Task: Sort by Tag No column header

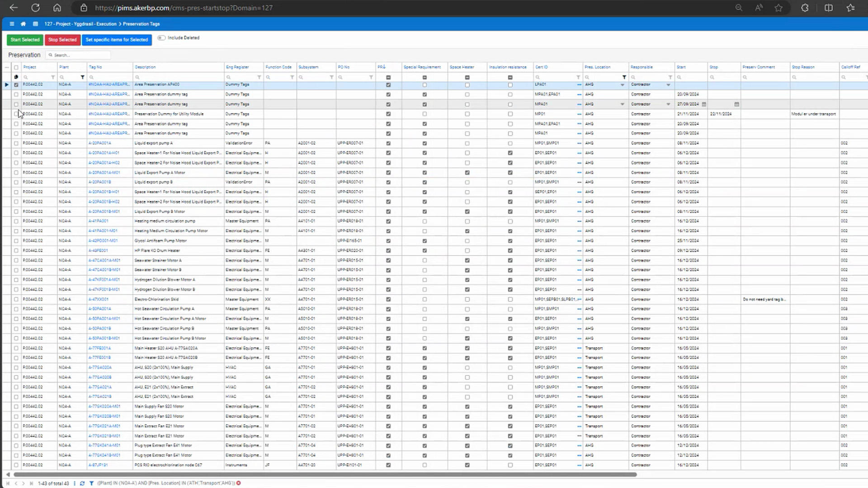Action: pos(95,67)
